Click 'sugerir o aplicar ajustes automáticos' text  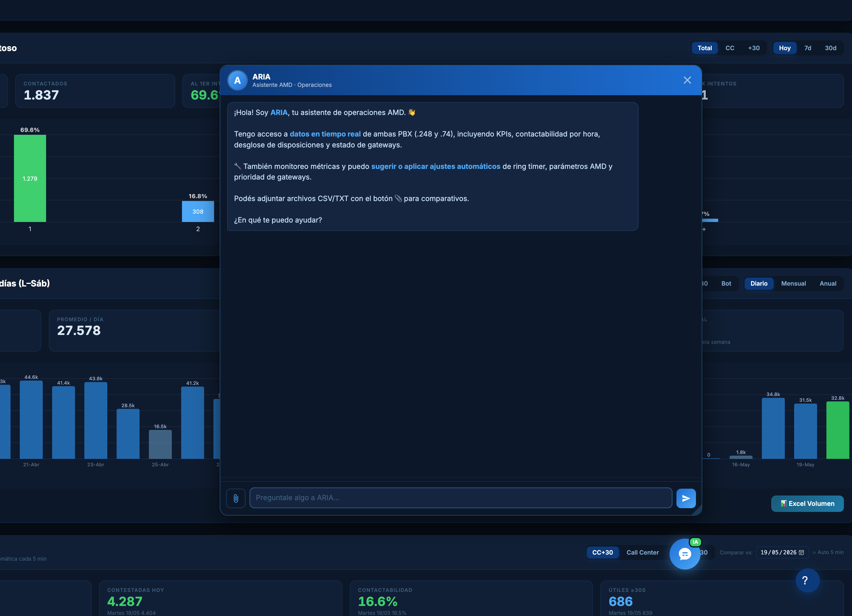click(x=435, y=166)
